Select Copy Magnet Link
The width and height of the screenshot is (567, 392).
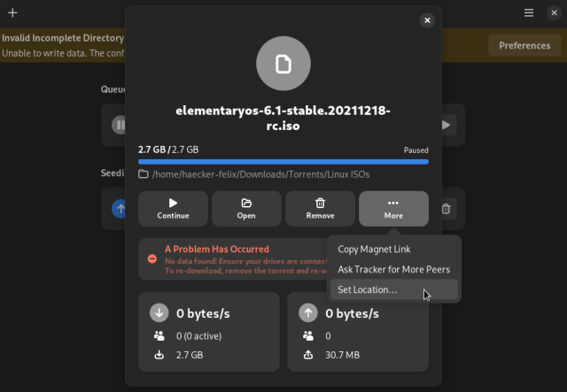(x=393, y=250)
